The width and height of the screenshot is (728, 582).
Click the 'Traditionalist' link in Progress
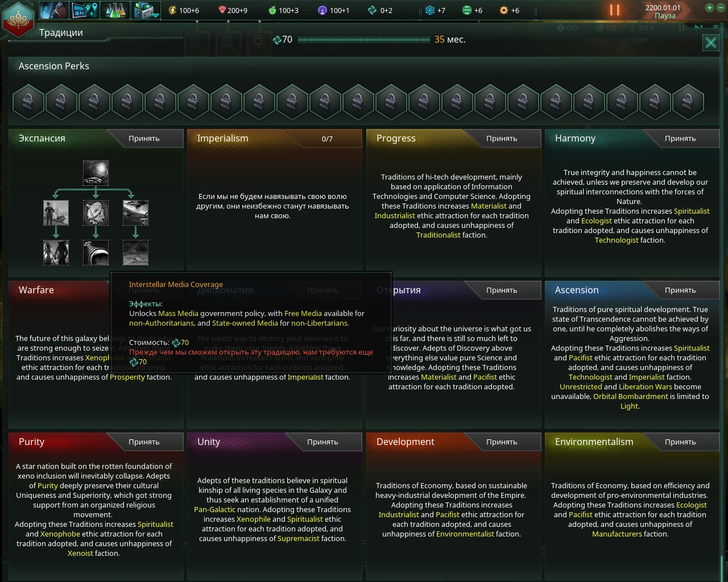pos(438,235)
